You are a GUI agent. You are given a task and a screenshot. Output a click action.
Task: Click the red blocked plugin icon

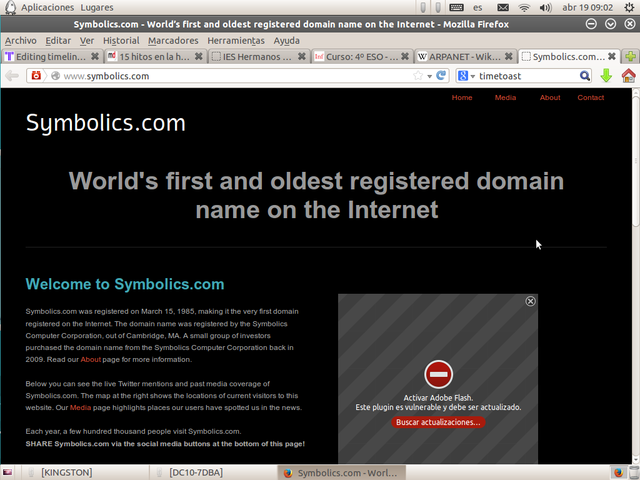(438, 374)
